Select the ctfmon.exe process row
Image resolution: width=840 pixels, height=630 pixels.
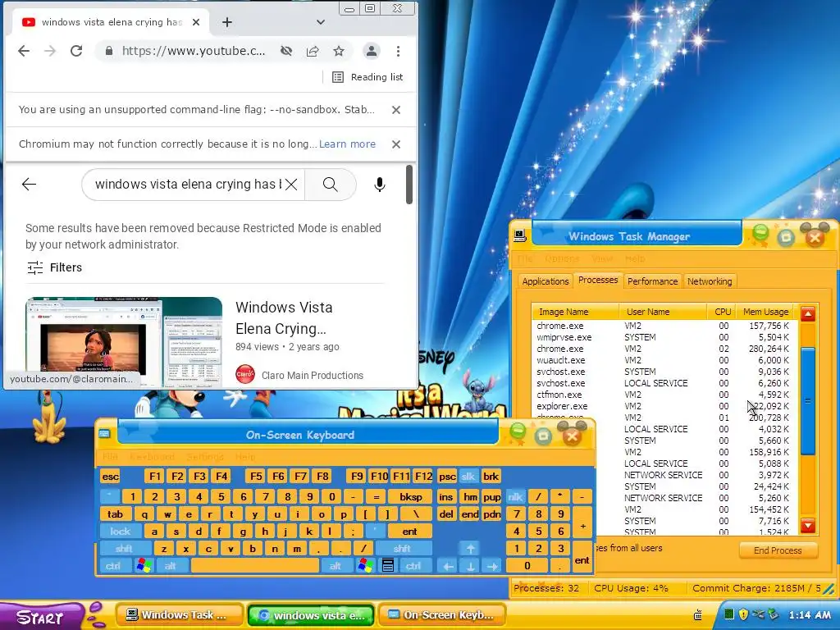coord(663,395)
